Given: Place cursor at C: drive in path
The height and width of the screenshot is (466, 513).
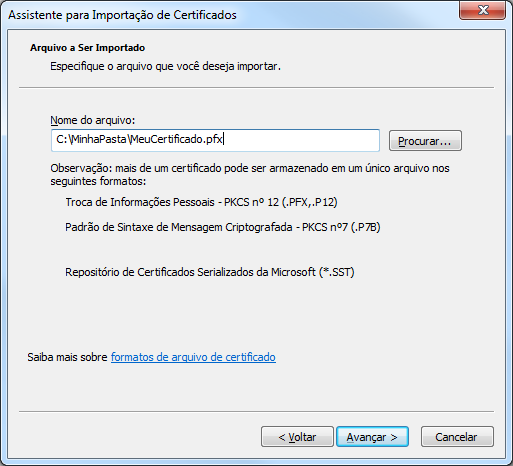Looking at the screenshot, I should click(62, 139).
